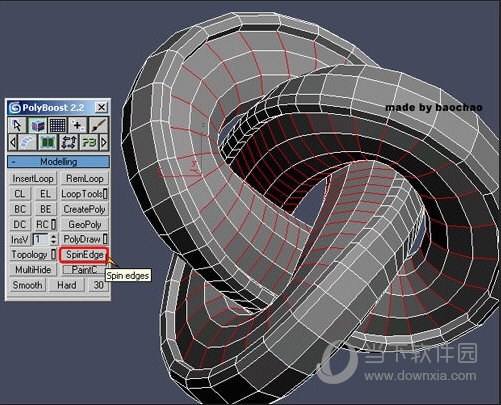Open the green PB settings icon

click(89, 142)
